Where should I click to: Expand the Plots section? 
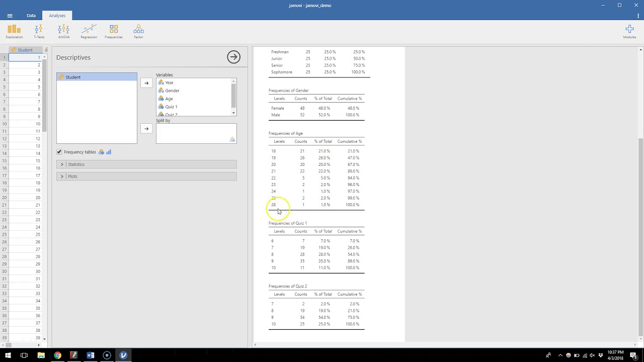pyautogui.click(x=146, y=176)
